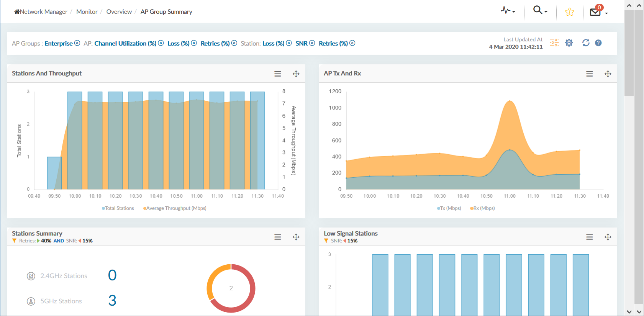Open Low Signal Stations hamburger menu
The width and height of the screenshot is (644, 316).
point(590,237)
